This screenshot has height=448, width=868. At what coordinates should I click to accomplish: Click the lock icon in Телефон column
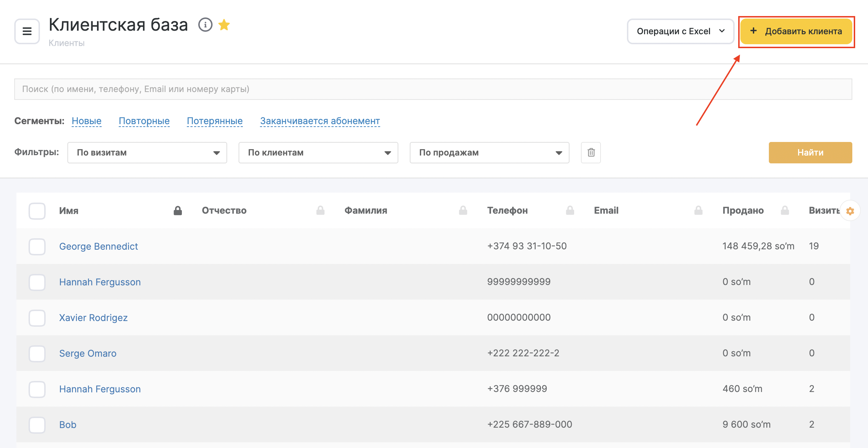pyautogui.click(x=570, y=211)
